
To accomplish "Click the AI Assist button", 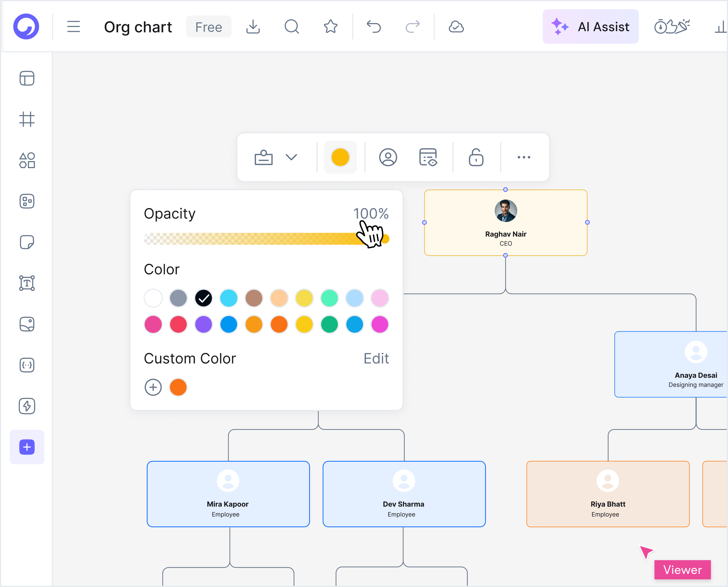I will pyautogui.click(x=590, y=26).
